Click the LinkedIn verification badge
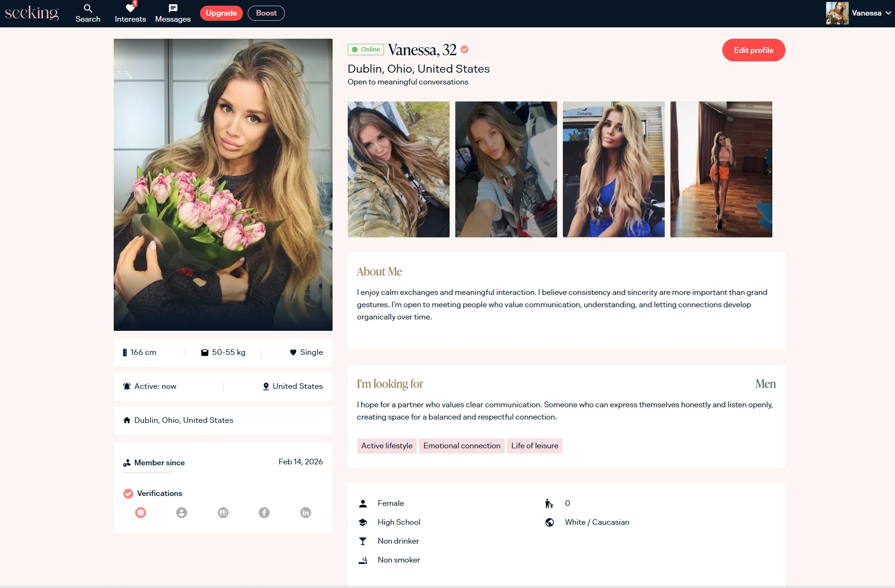The width and height of the screenshot is (895, 588). [x=306, y=512]
